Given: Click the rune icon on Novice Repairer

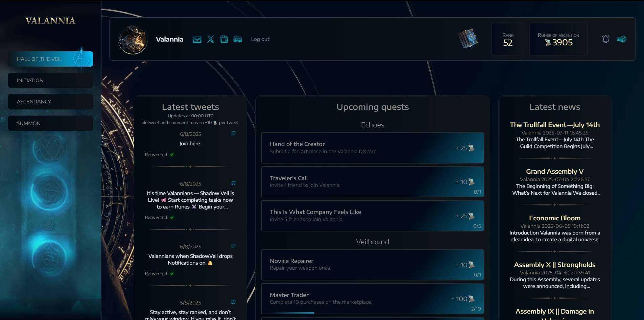Looking at the screenshot, I should click(472, 265).
